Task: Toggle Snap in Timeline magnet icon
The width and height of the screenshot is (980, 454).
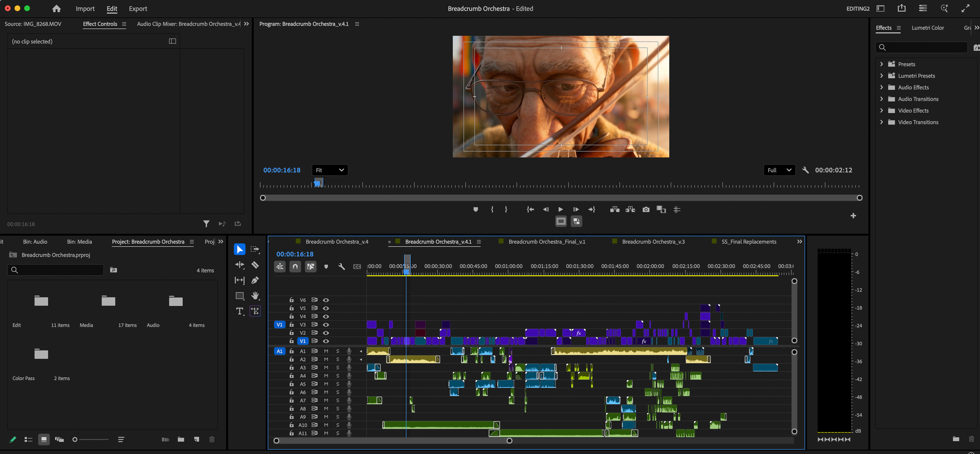Action: point(295,267)
